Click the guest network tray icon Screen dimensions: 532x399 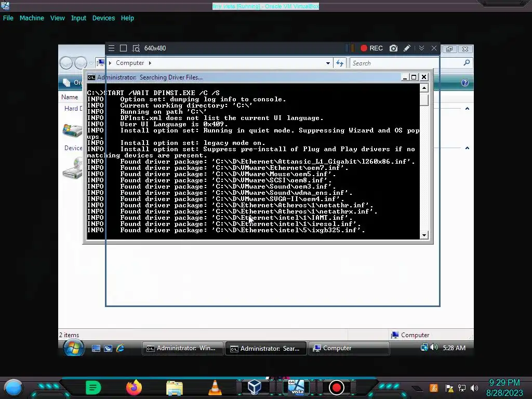[424, 347]
